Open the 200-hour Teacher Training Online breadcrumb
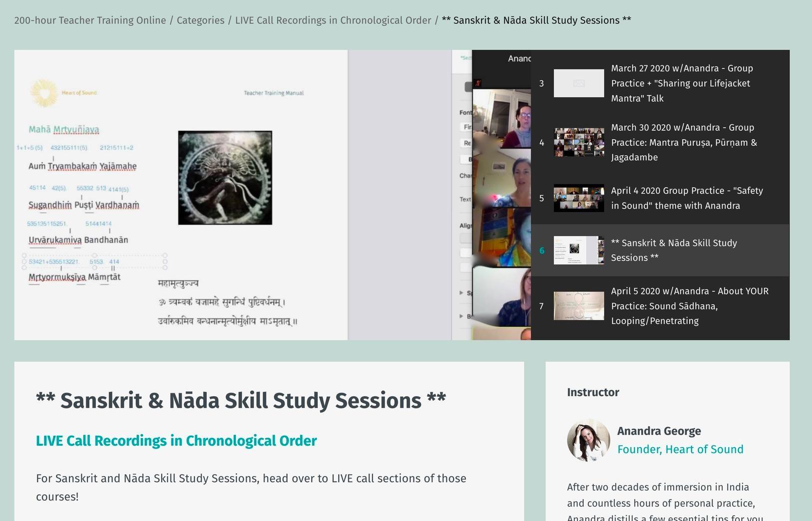 click(x=90, y=20)
